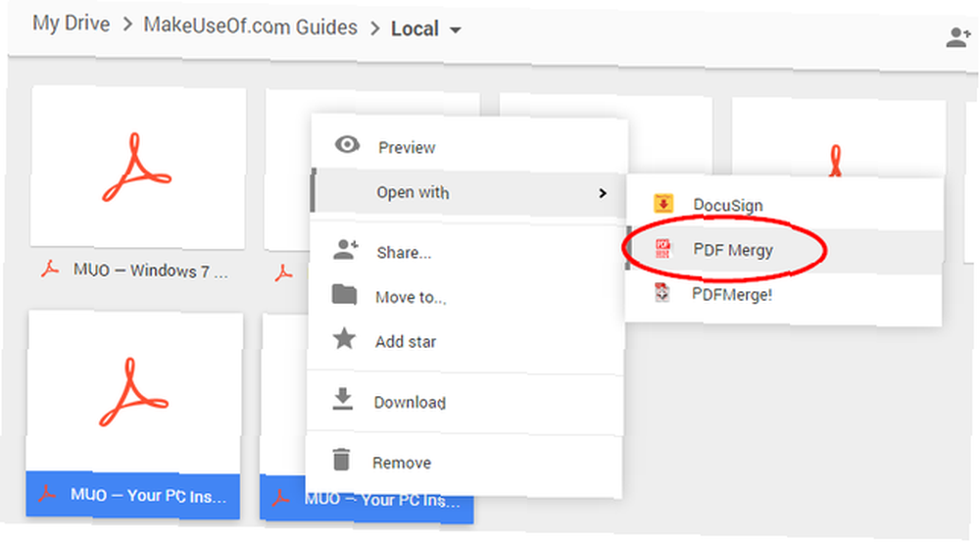Go to My Drive breadcrumb

(x=72, y=24)
